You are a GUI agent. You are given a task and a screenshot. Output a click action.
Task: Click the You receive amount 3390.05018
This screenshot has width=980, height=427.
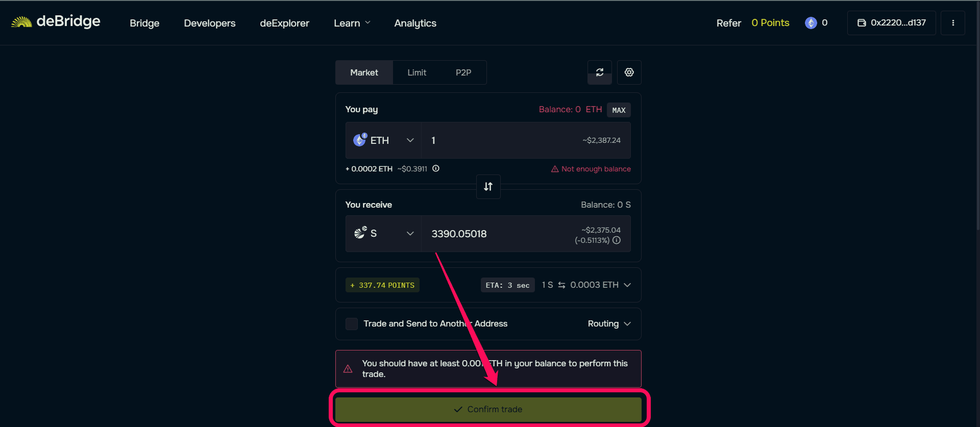459,234
